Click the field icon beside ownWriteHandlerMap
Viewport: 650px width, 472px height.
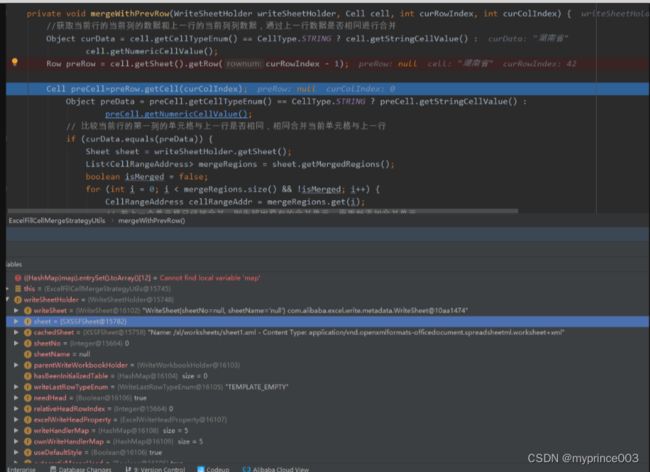coord(28,442)
